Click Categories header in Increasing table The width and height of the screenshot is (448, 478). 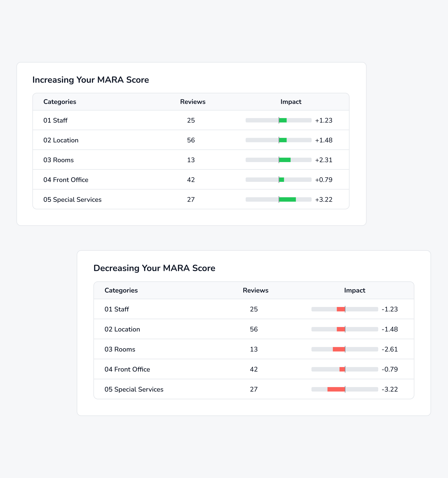(x=60, y=102)
